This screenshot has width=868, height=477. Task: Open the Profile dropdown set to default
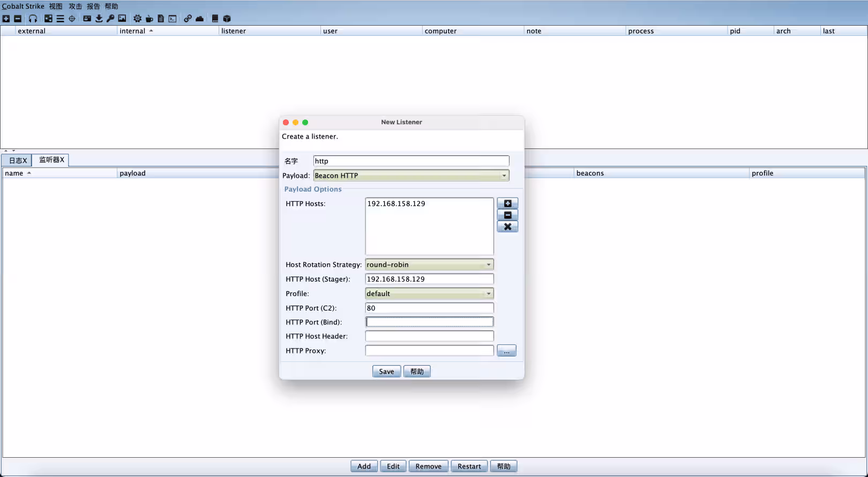click(x=429, y=294)
